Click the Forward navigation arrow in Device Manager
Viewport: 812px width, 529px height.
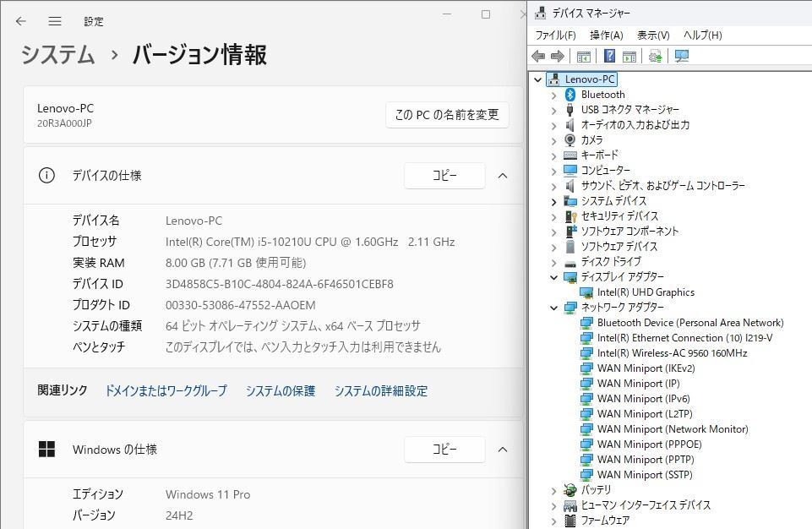tap(558, 57)
